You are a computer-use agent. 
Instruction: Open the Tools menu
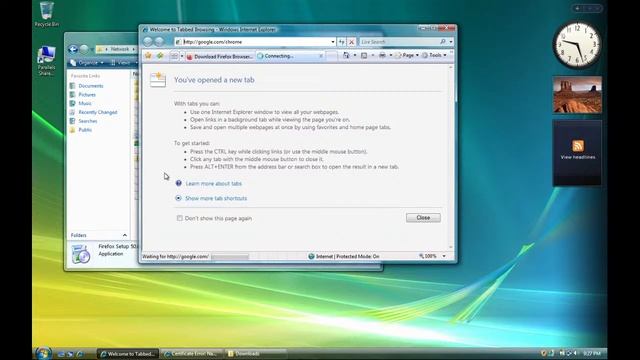434,55
